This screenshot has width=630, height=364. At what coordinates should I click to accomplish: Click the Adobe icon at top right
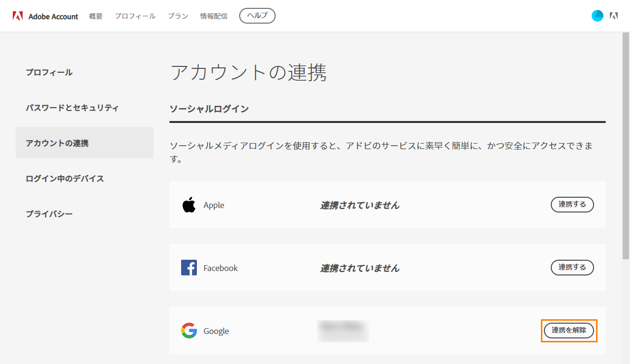[x=614, y=16]
